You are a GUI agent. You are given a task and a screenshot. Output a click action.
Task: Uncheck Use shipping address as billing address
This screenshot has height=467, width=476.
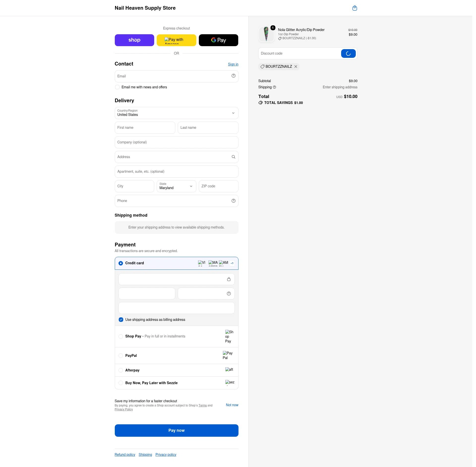coord(121,320)
